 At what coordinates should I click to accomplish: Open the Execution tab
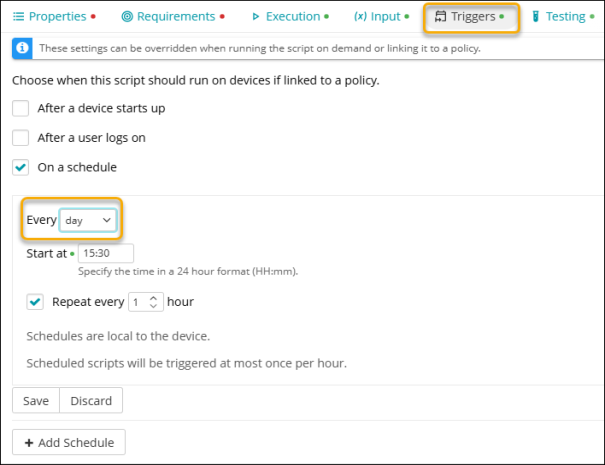(x=292, y=17)
